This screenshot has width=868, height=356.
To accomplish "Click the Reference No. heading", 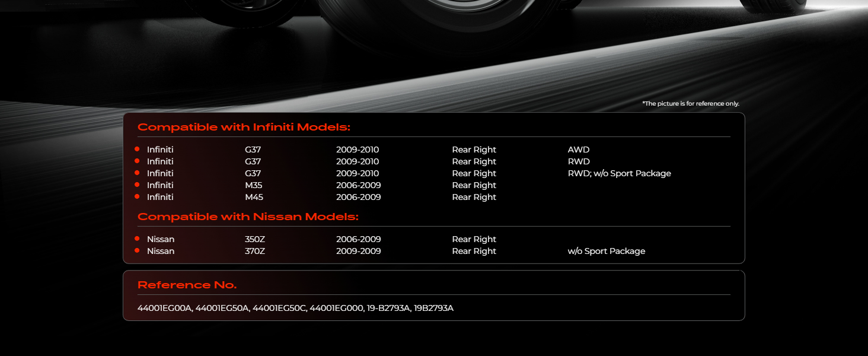I will [187, 285].
